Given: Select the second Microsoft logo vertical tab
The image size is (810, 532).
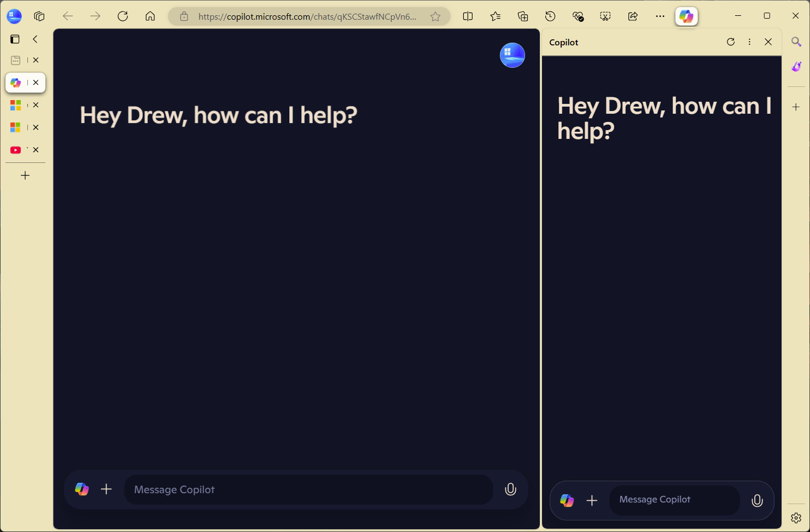Looking at the screenshot, I should click(16, 127).
